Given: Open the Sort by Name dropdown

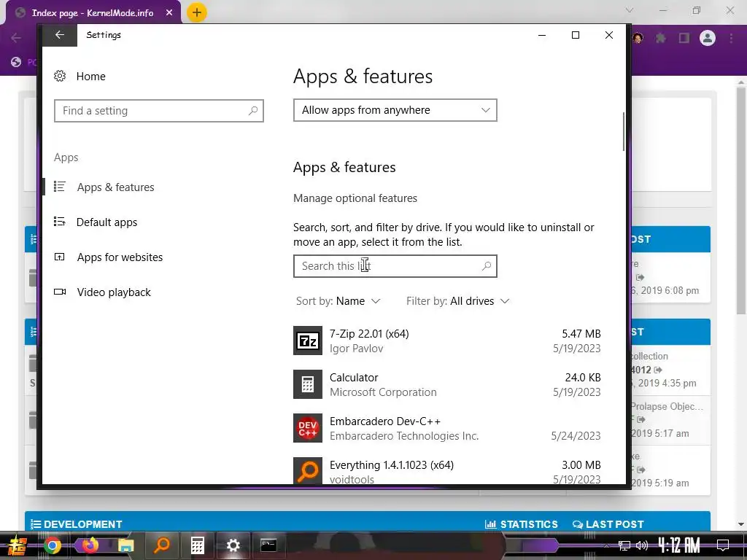Looking at the screenshot, I should (x=338, y=301).
